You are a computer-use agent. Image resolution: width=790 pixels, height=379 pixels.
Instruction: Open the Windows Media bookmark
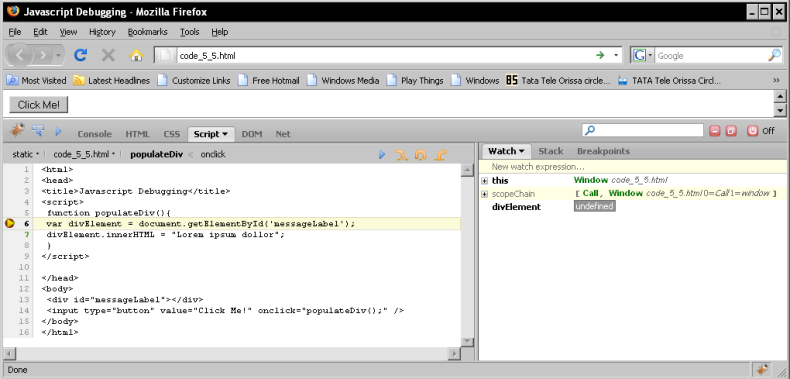[x=343, y=81]
